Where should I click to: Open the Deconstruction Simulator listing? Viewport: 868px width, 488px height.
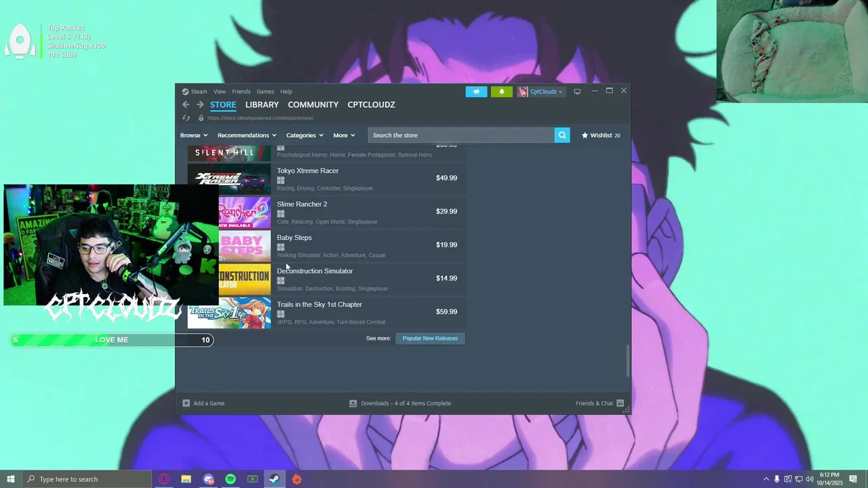coord(327,279)
